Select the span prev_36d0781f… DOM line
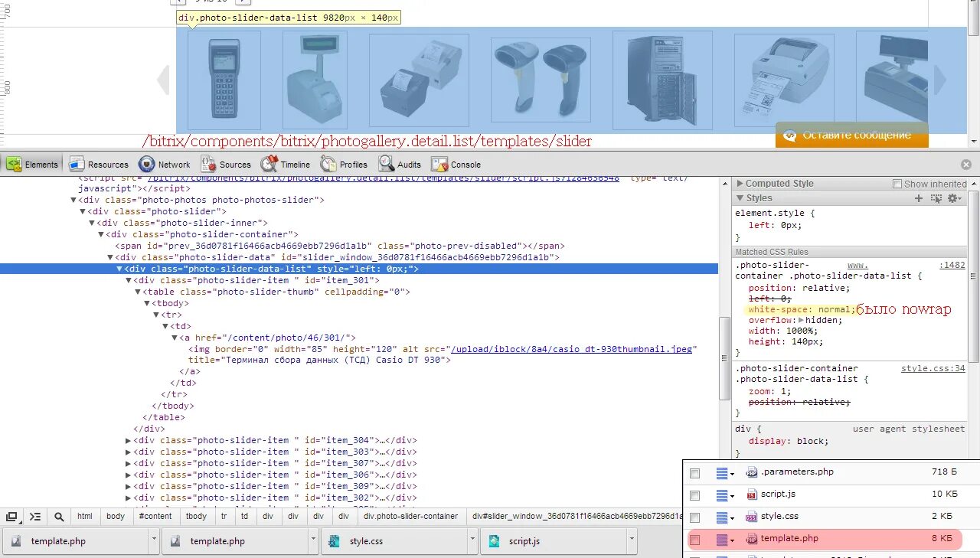980x558 pixels. tap(339, 246)
